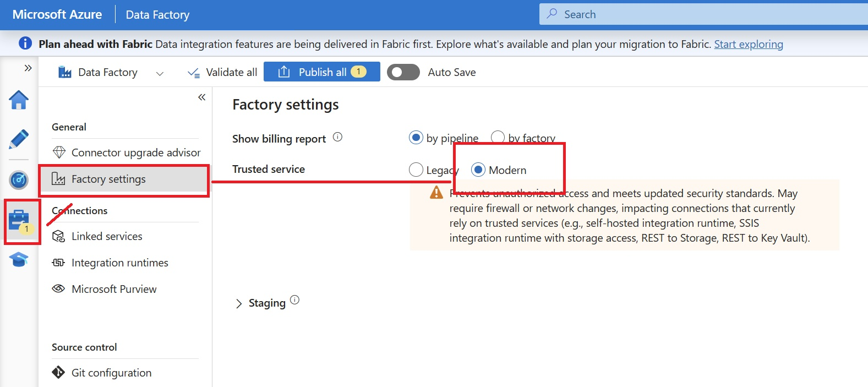Click the General section header
Viewport: 868px width, 387px height.
[69, 127]
